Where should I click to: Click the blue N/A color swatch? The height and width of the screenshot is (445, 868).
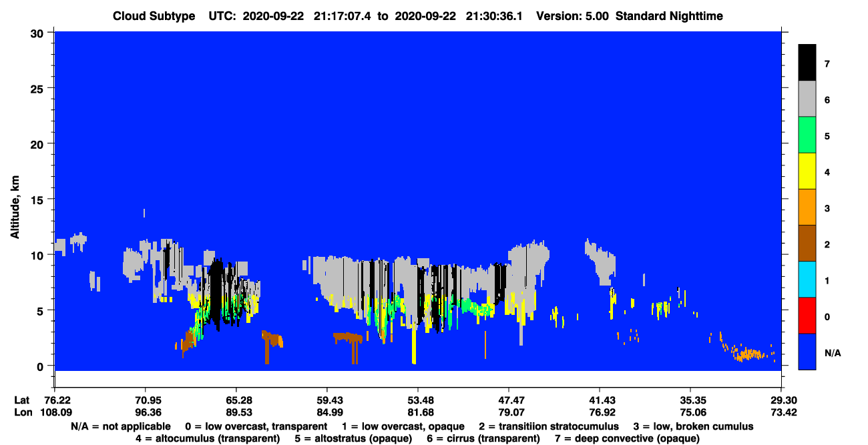tap(807, 351)
